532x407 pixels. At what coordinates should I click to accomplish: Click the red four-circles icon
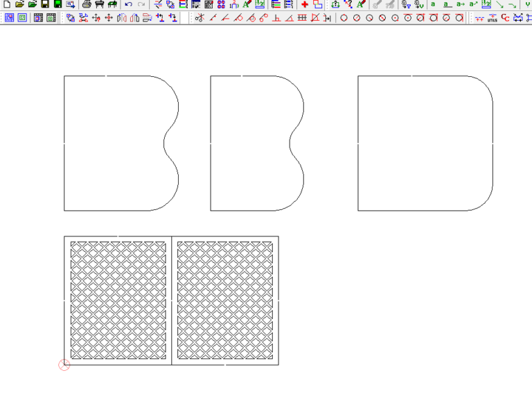221,5
